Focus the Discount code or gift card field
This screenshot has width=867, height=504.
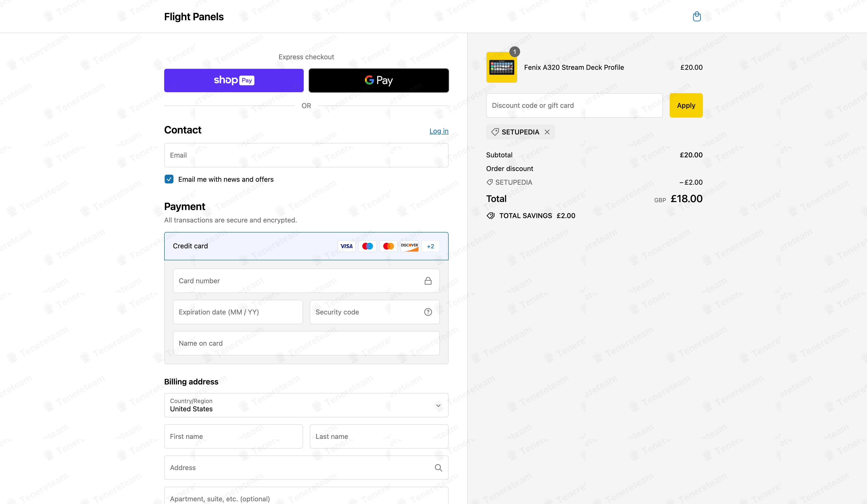tap(574, 106)
